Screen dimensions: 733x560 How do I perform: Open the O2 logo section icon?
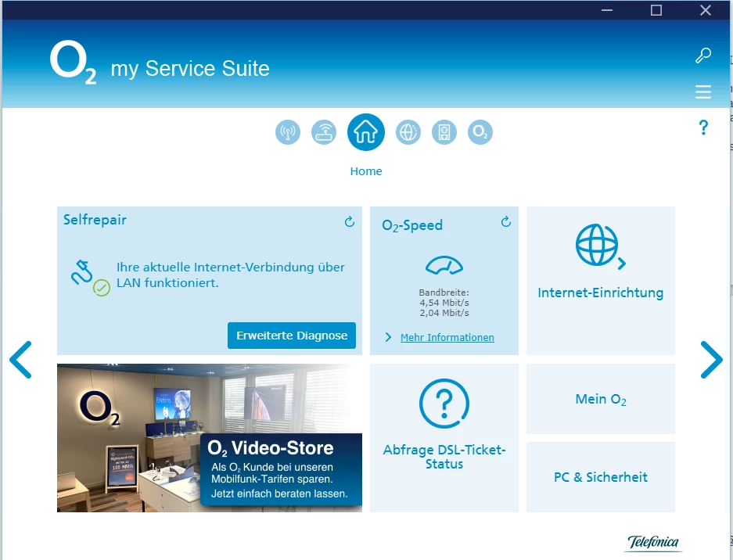point(480,132)
